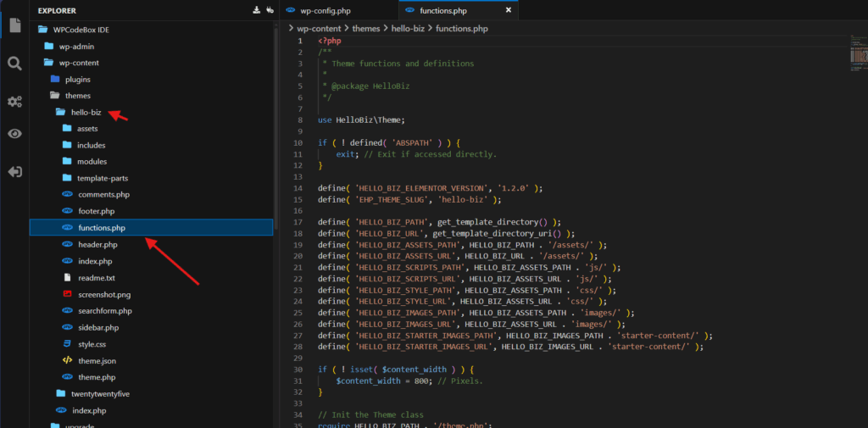The image size is (868, 428).
Task: Click '// Init the Theme class' comment
Action: [371, 414]
